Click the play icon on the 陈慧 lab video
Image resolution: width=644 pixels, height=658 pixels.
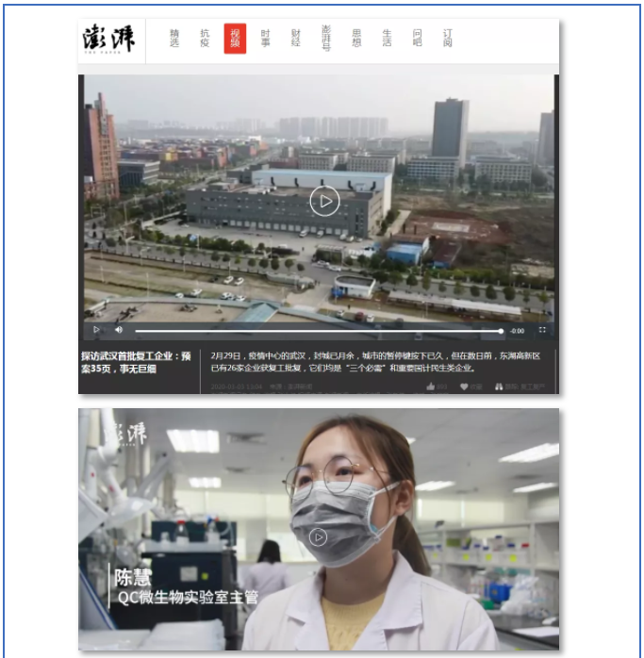tap(319, 536)
